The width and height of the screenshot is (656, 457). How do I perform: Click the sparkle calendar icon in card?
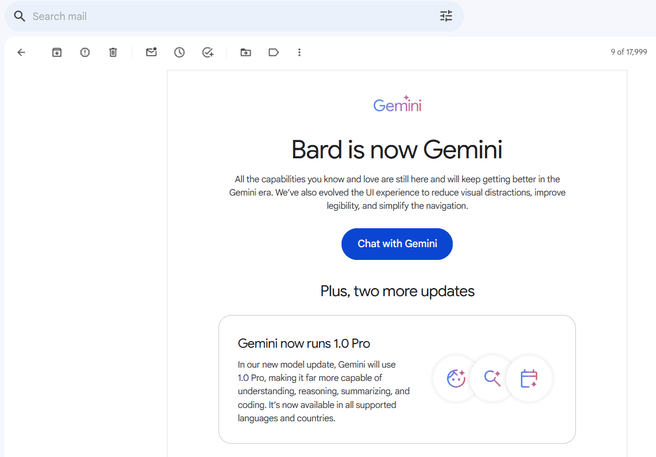point(529,378)
